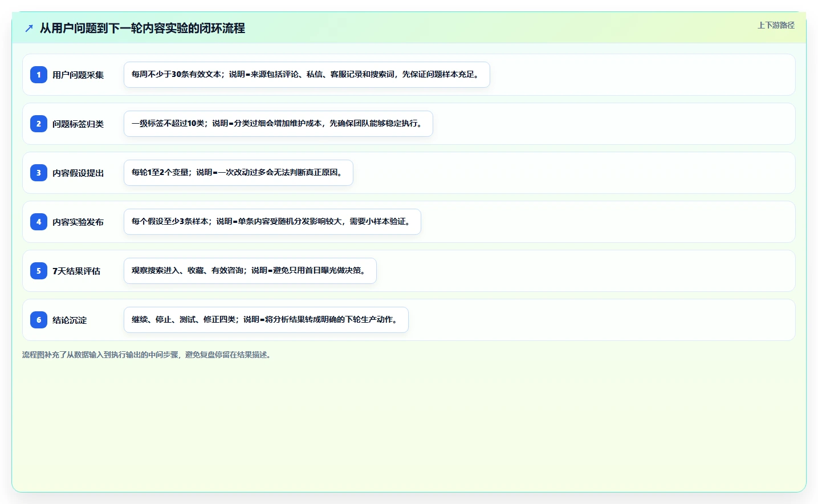
Task: Click the 上下游路径 label
Action: (776, 25)
